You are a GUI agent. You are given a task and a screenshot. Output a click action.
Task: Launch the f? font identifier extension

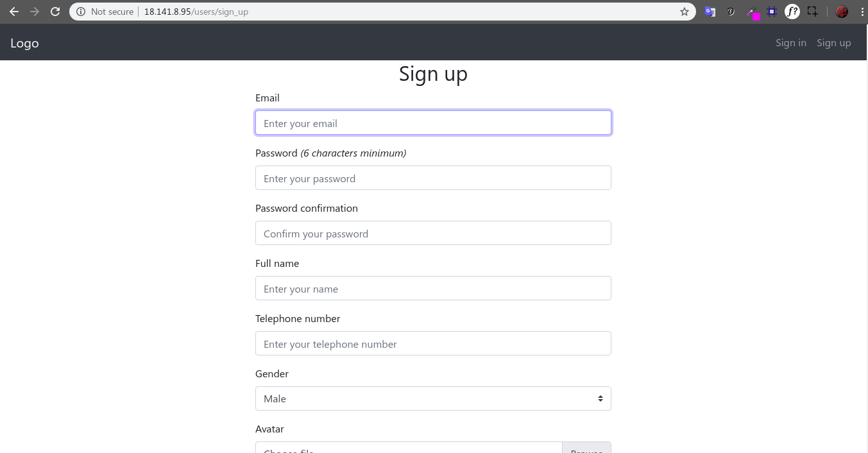[x=792, y=12]
